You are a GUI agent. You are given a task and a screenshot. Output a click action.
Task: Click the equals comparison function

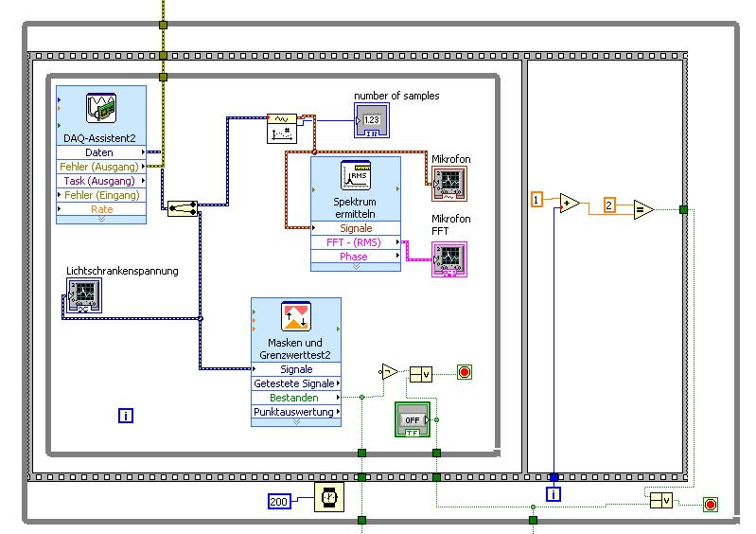pyautogui.click(x=644, y=209)
